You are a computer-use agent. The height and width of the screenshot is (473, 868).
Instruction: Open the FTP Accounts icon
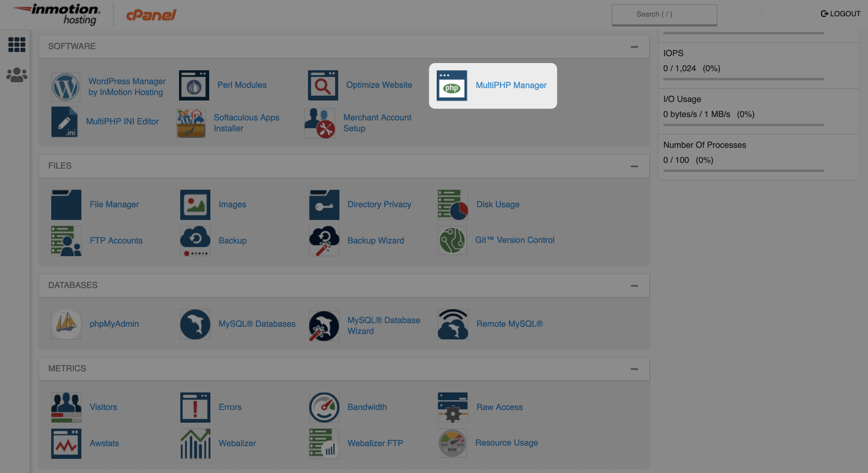(66, 241)
